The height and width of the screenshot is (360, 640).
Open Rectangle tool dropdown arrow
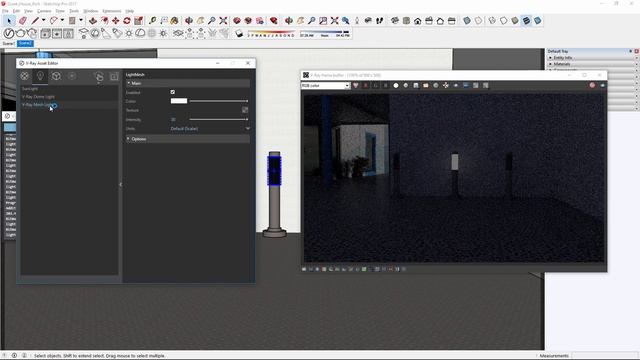click(x=80, y=20)
